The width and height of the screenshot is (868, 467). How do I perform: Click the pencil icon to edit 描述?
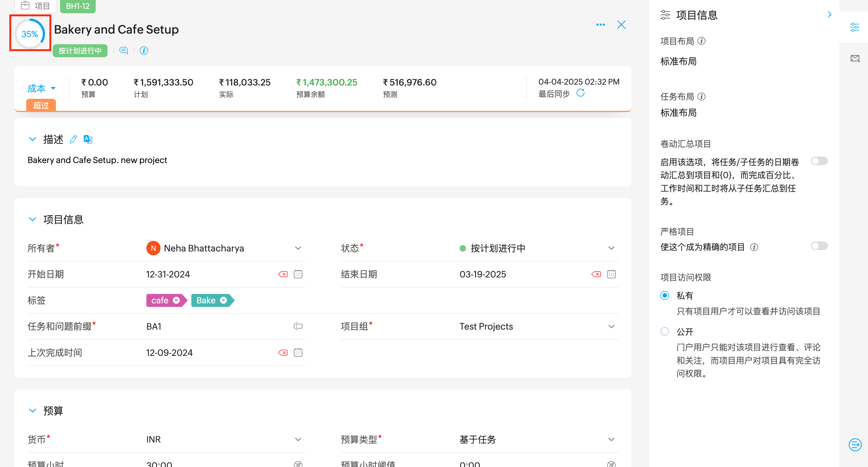[x=73, y=139]
